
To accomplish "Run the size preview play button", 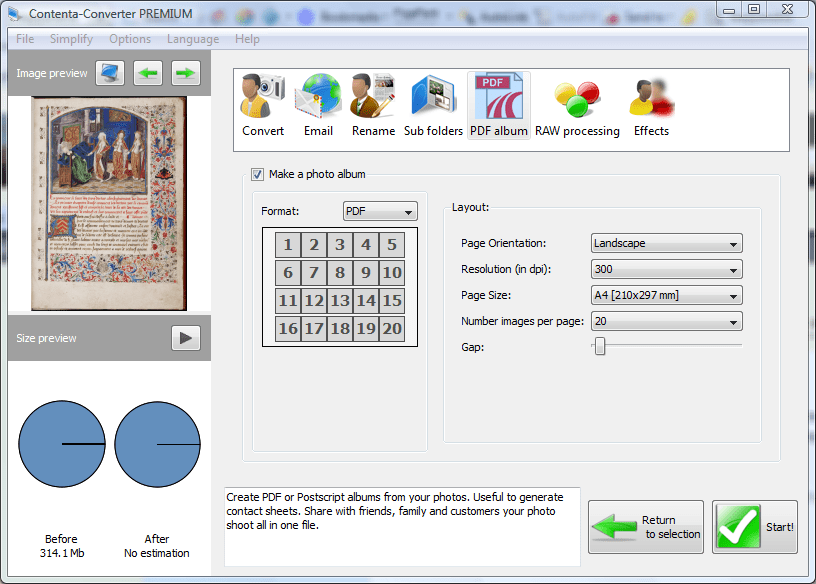I will (186, 338).
